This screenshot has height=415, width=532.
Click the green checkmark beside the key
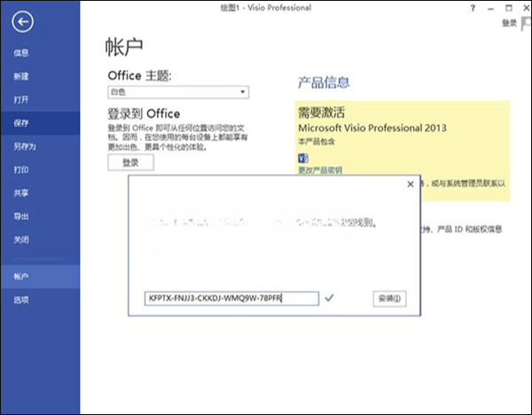click(329, 299)
